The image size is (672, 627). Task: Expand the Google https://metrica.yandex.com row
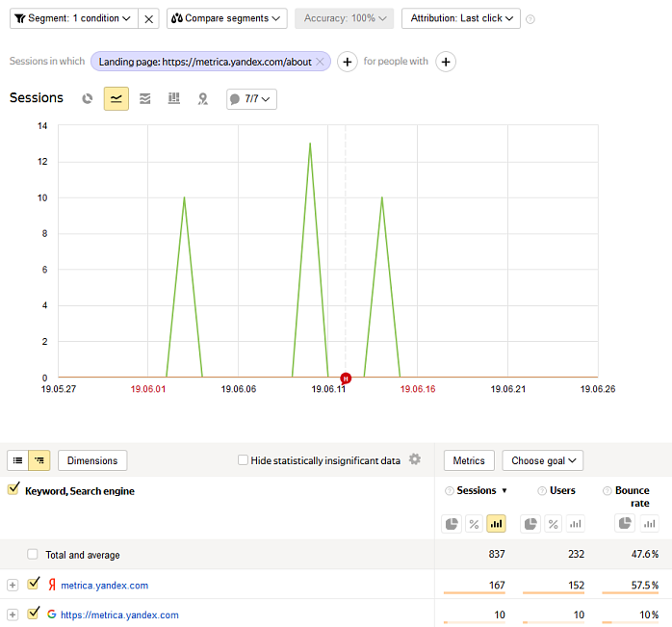tap(13, 614)
